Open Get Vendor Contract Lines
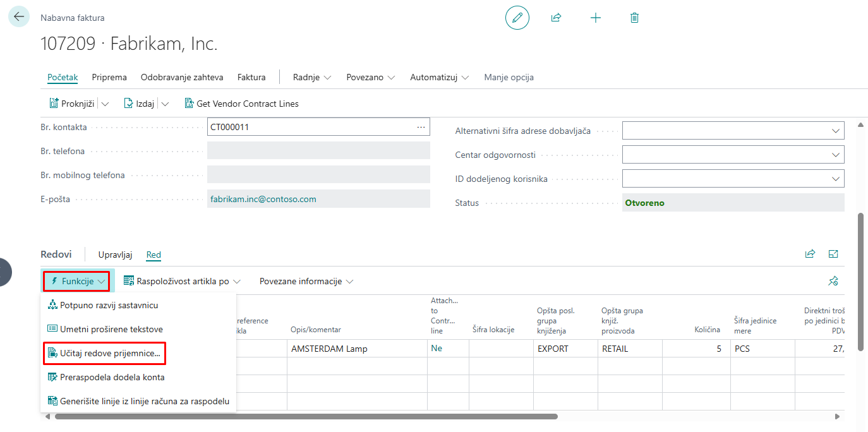868x432 pixels. (x=241, y=104)
